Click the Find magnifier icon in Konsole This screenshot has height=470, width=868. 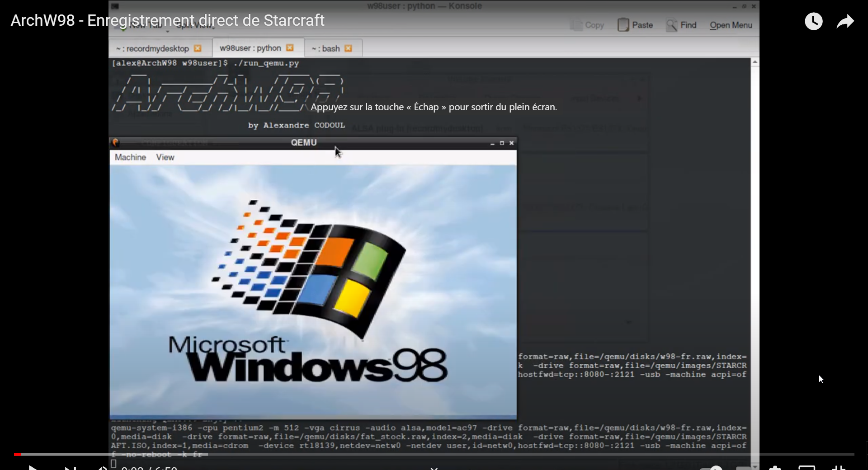coord(671,25)
